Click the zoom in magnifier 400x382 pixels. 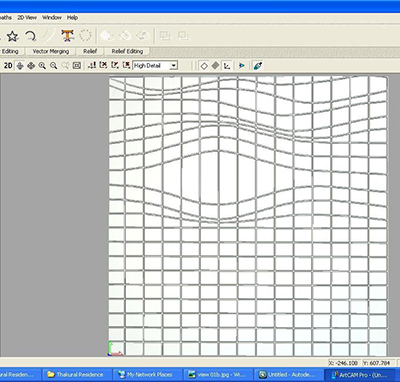click(42, 66)
